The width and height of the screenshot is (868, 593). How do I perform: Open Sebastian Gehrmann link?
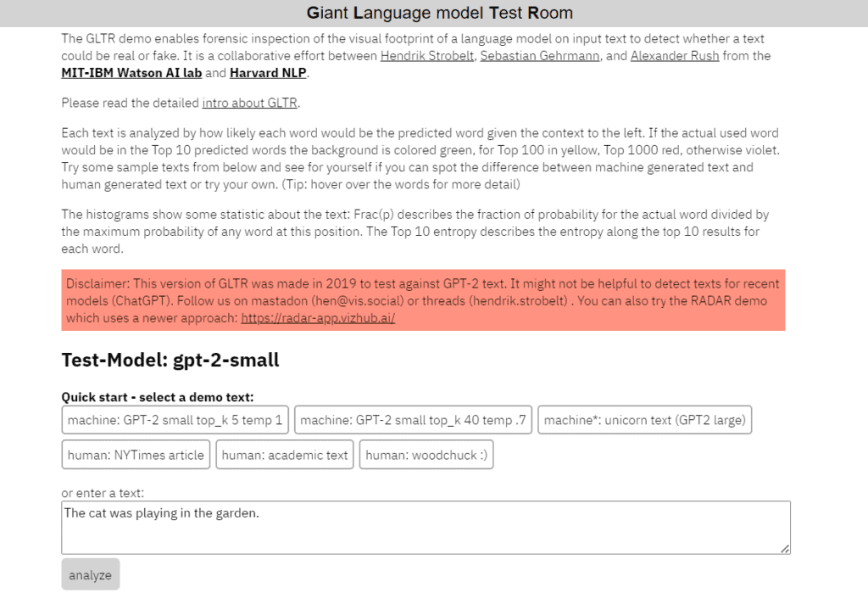coord(540,56)
